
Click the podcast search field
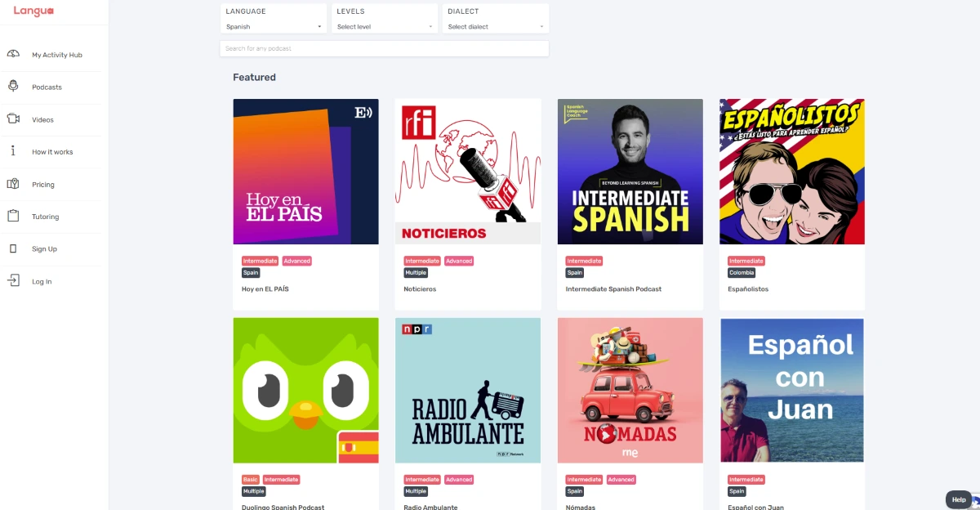(385, 48)
